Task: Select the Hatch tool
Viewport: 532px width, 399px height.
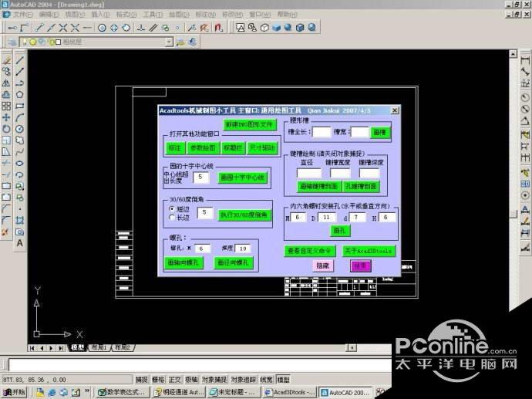Action: click(20, 221)
